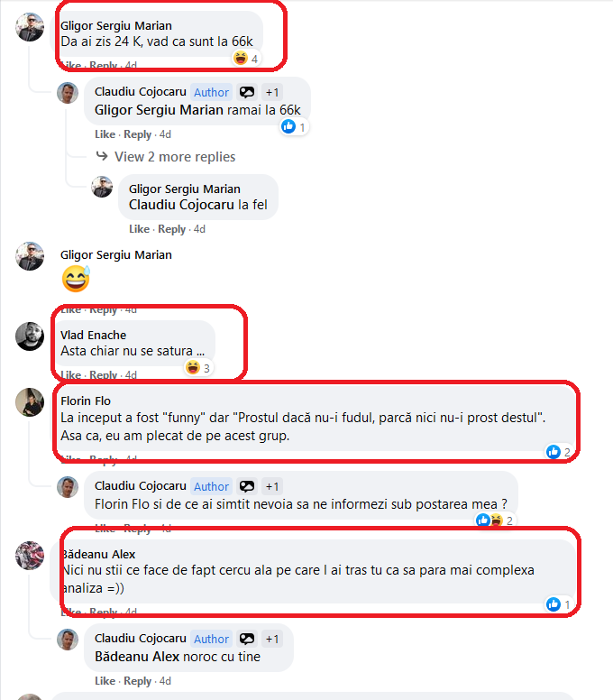Click Vlad Enache's profile picture
This screenshot has width=613, height=700.
click(x=30, y=336)
